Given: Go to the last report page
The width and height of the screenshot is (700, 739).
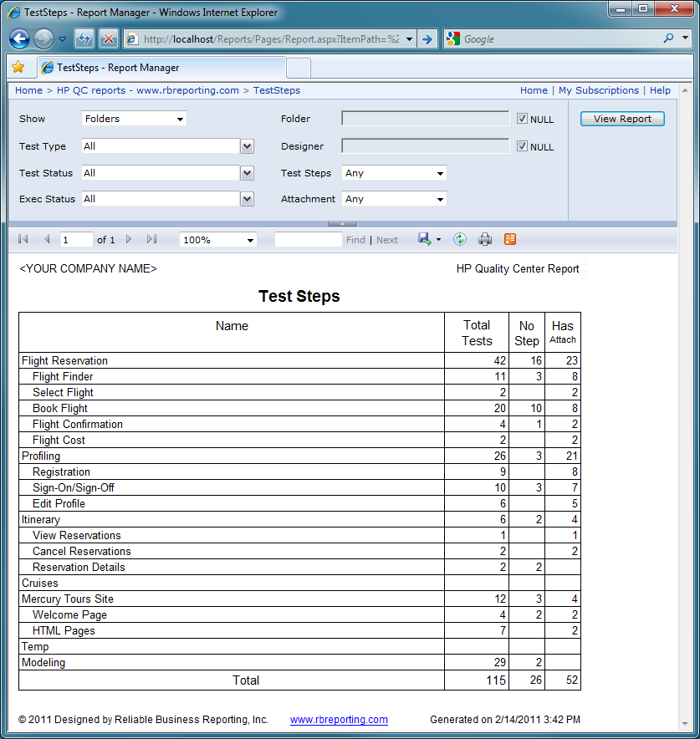Looking at the screenshot, I should coord(151,239).
